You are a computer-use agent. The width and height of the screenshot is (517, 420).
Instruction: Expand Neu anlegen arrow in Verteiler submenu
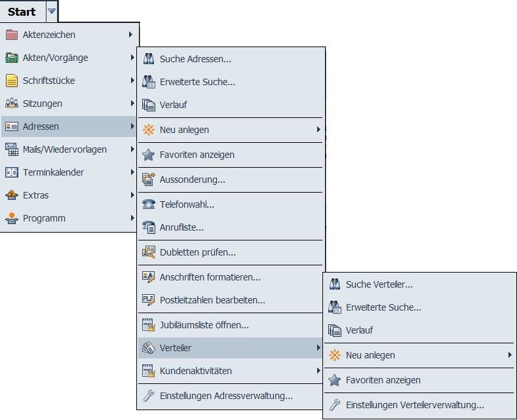(509, 355)
